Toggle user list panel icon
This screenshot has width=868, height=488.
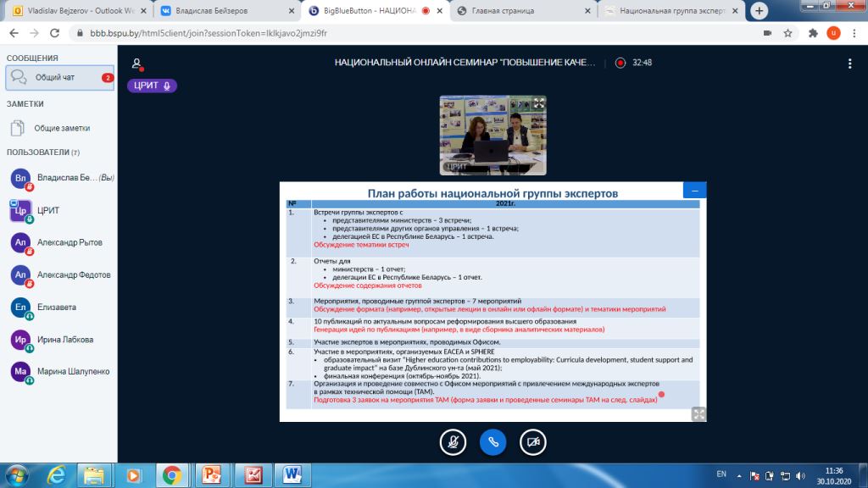(x=136, y=64)
